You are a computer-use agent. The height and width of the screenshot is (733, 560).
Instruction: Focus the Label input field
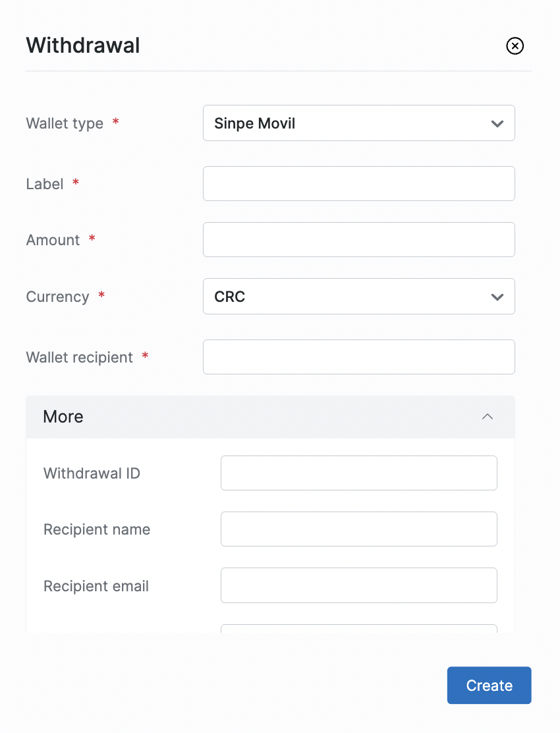click(x=358, y=183)
